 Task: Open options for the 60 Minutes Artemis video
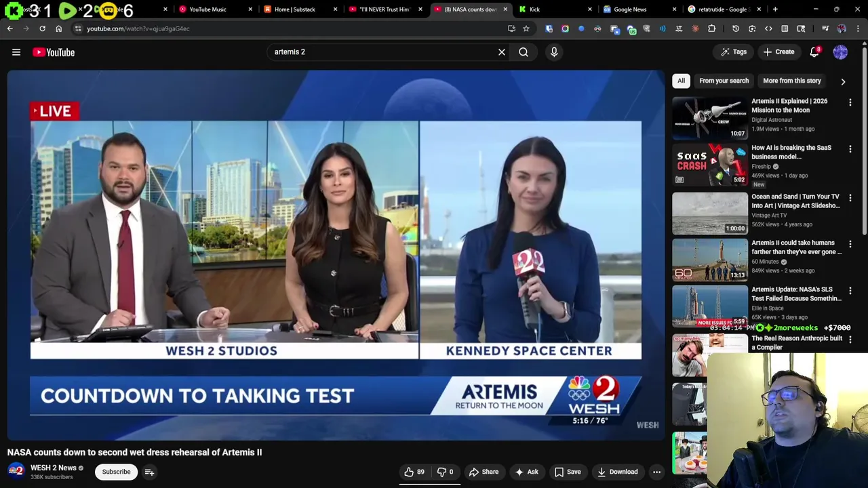(850, 244)
